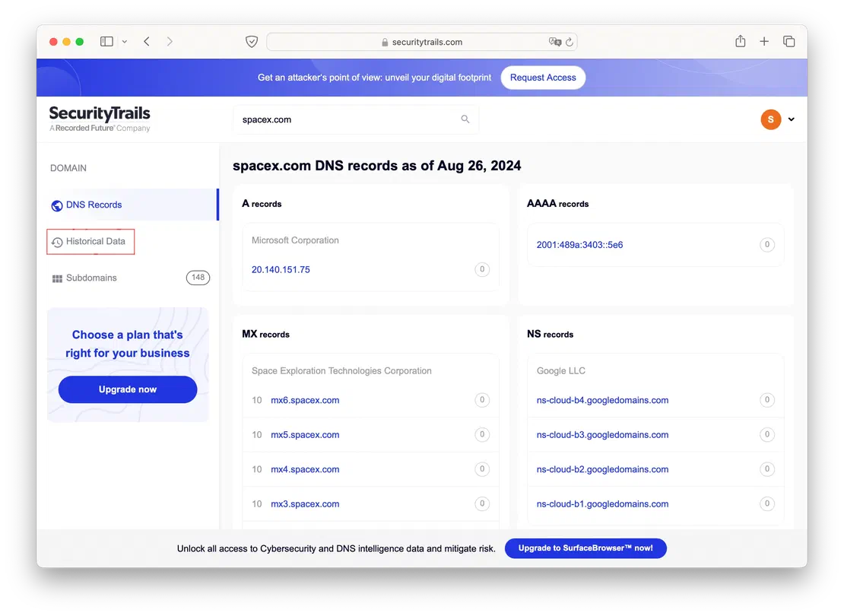Go forward with the browser forward arrow
The height and width of the screenshot is (616, 844).
(170, 42)
